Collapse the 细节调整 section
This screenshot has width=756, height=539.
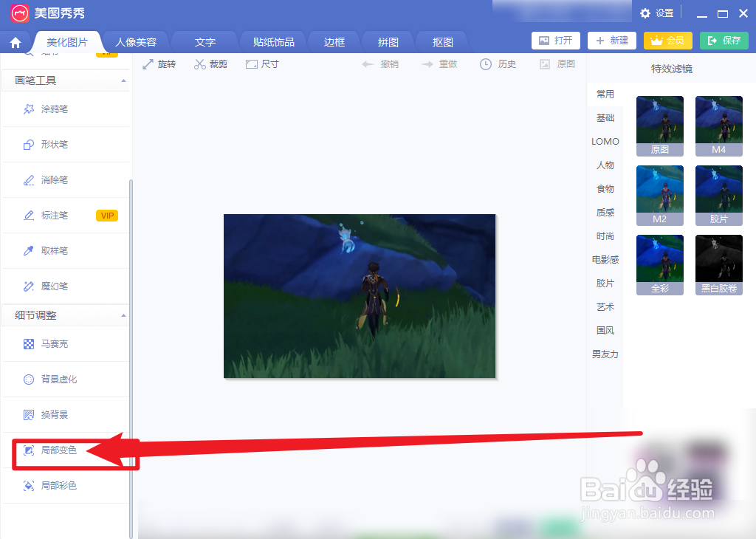123,315
